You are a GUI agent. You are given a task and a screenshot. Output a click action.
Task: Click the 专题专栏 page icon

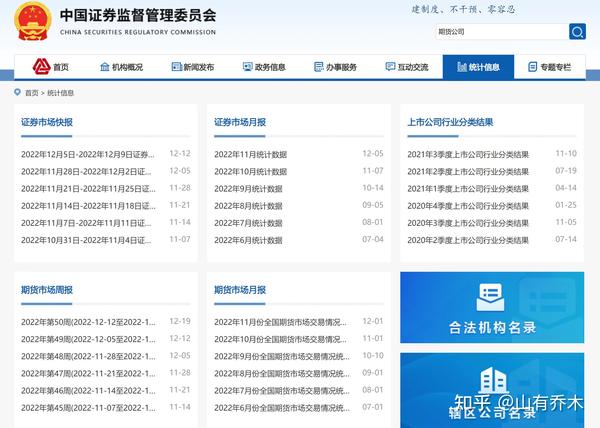pyautogui.click(x=532, y=67)
